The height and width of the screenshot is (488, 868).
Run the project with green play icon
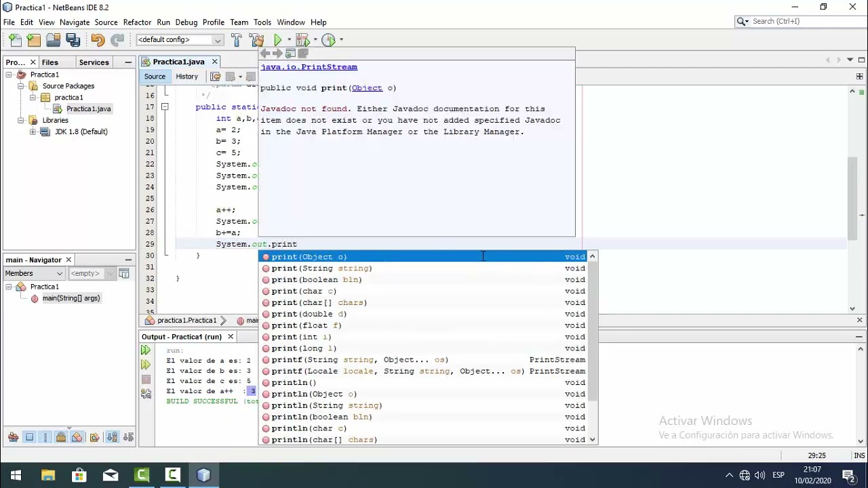point(277,40)
